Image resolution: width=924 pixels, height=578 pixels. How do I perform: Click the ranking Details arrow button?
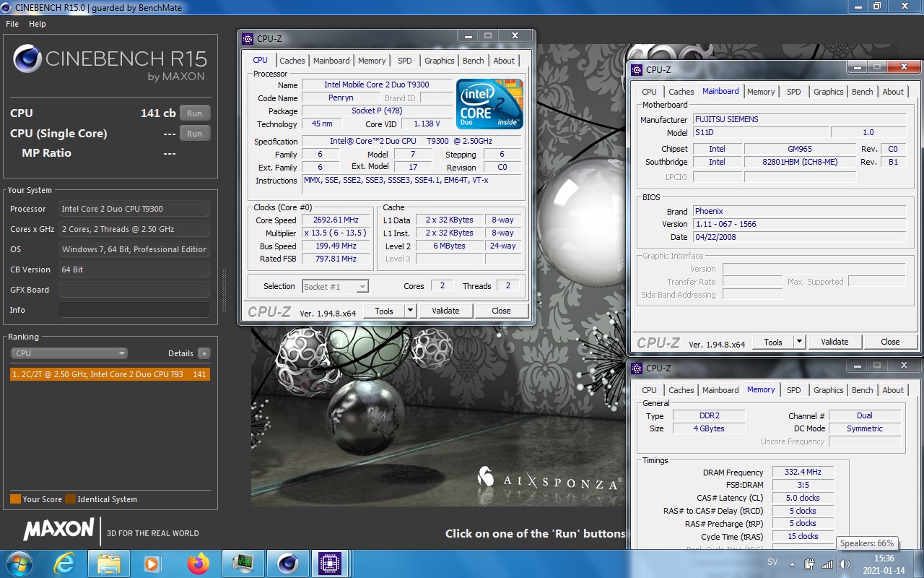coord(204,353)
